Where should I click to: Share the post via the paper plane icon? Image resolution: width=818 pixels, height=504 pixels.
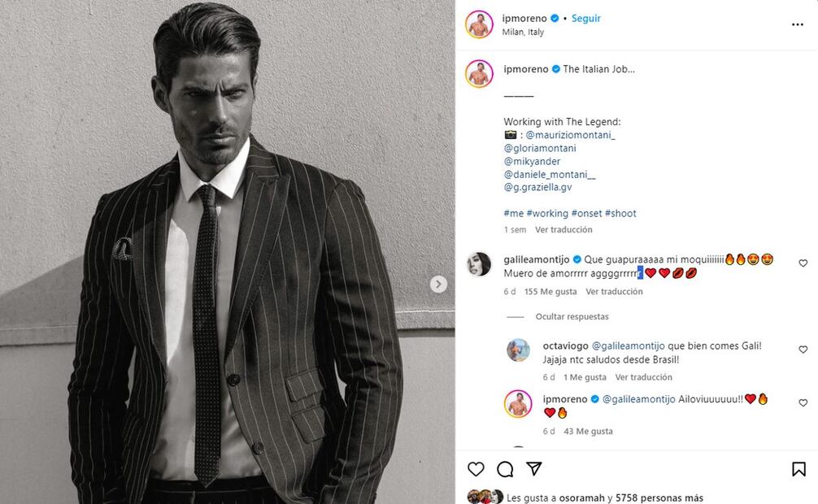pos(536,469)
